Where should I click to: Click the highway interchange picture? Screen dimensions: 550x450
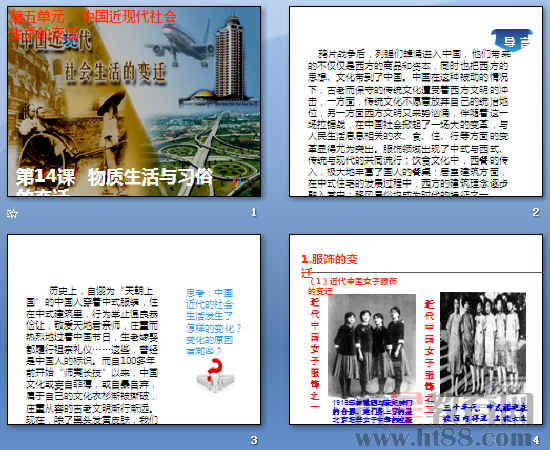click(205, 151)
